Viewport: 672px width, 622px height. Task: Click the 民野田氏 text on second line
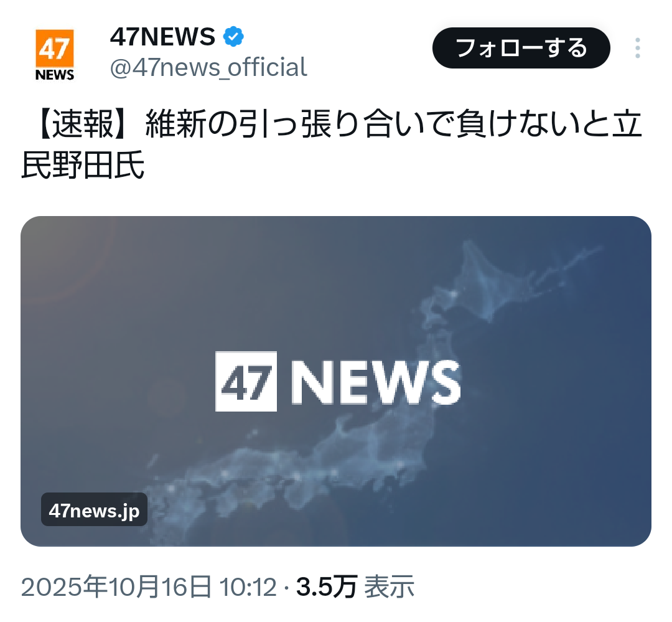[83, 165]
